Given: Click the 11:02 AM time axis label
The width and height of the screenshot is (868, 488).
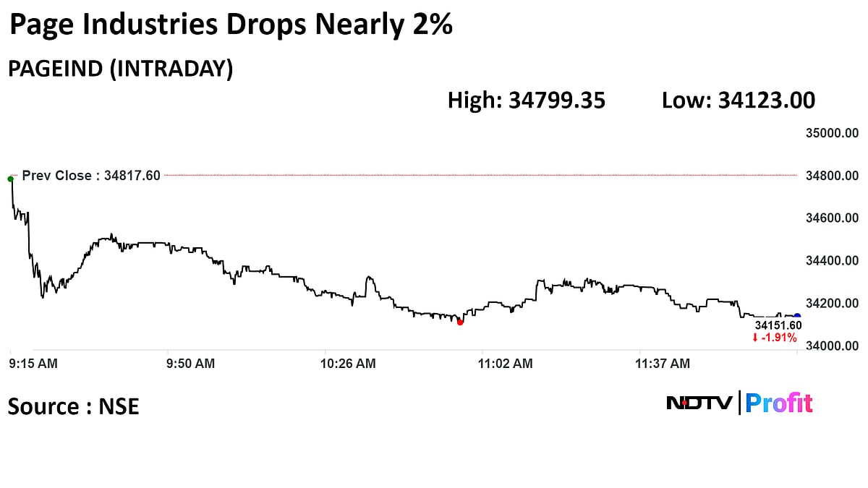Looking at the screenshot, I should [506, 364].
